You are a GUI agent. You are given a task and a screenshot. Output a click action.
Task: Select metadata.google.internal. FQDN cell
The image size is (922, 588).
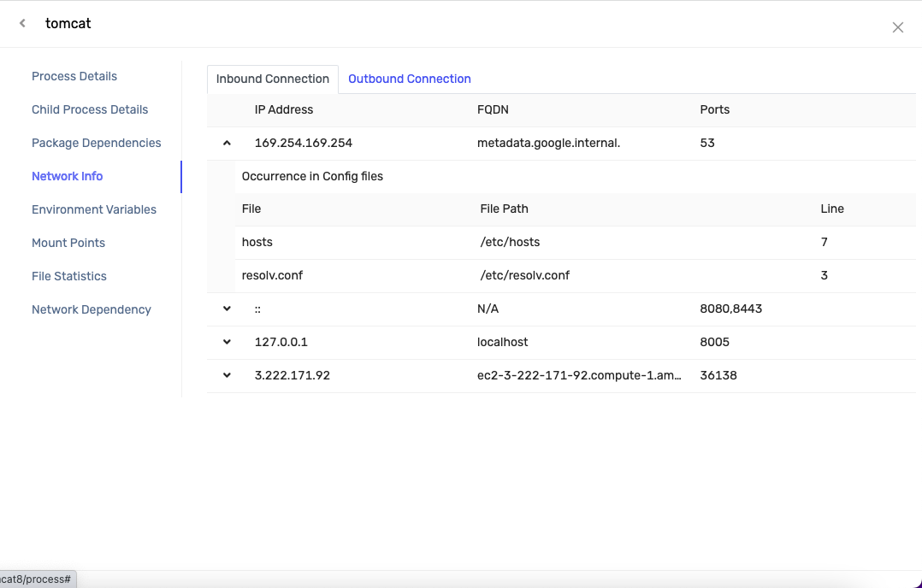pyautogui.click(x=548, y=143)
